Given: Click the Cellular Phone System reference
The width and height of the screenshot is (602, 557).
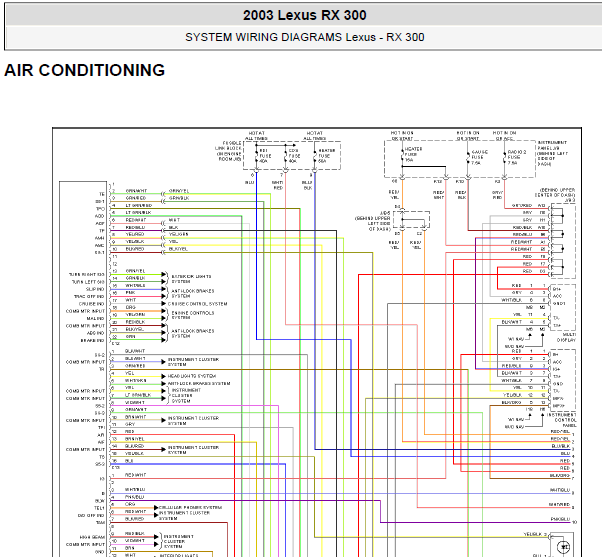Looking at the screenshot, I should (190, 508).
